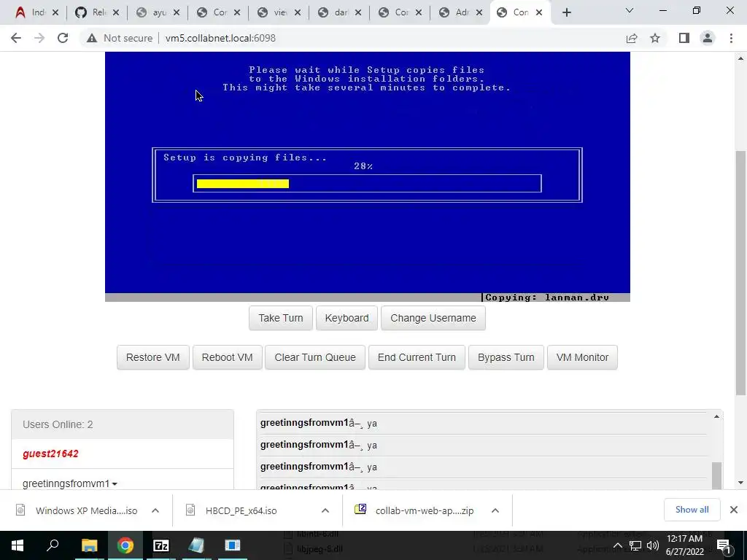Close the downloads bar
The height and width of the screenshot is (560, 747).
[734, 510]
